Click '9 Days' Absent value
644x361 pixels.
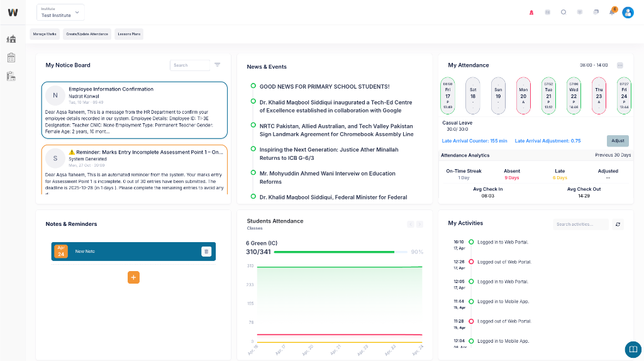pyautogui.click(x=512, y=178)
